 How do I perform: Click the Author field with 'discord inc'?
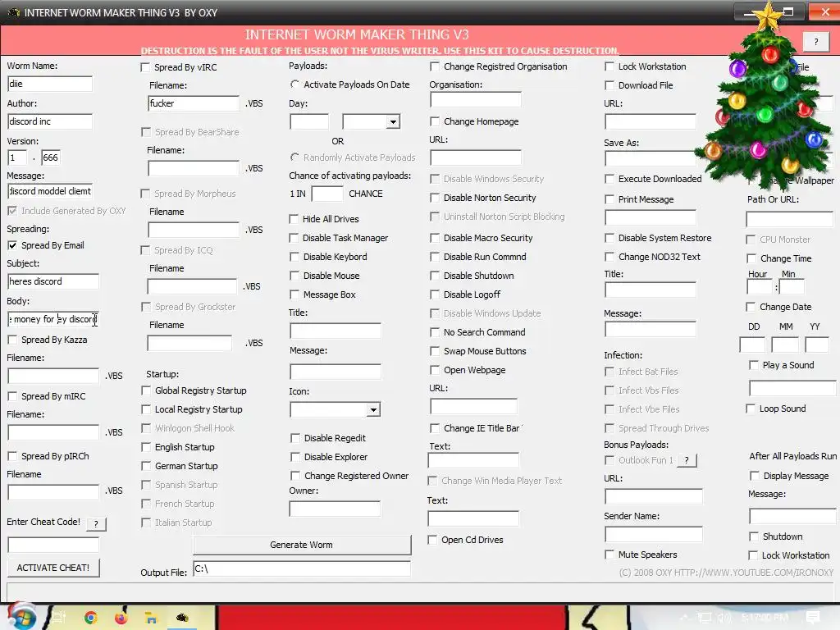tap(50, 121)
